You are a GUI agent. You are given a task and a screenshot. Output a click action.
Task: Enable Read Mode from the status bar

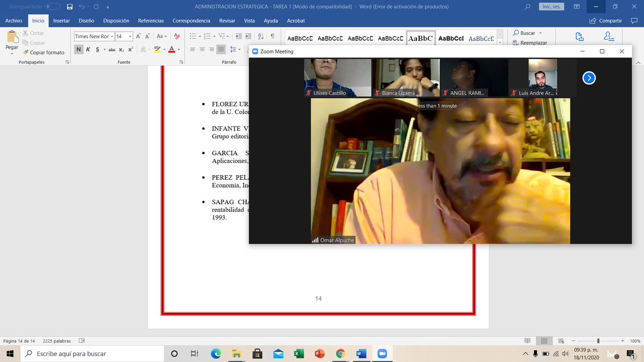(x=528, y=340)
